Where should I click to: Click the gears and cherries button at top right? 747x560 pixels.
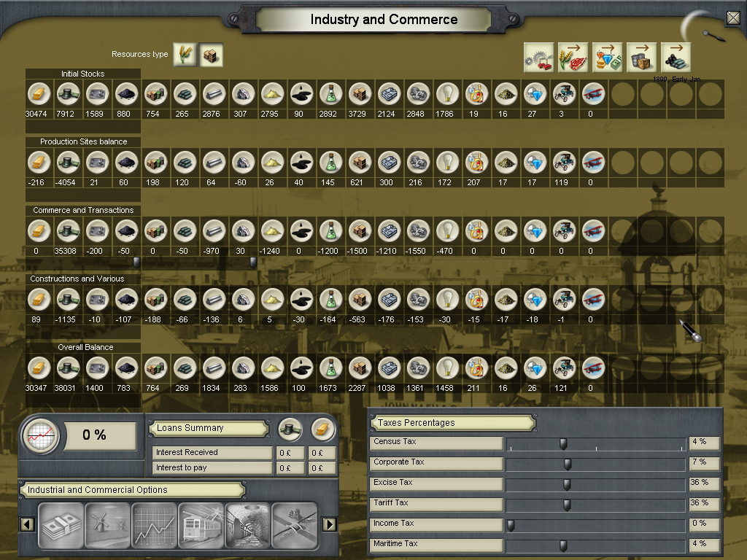(x=538, y=57)
